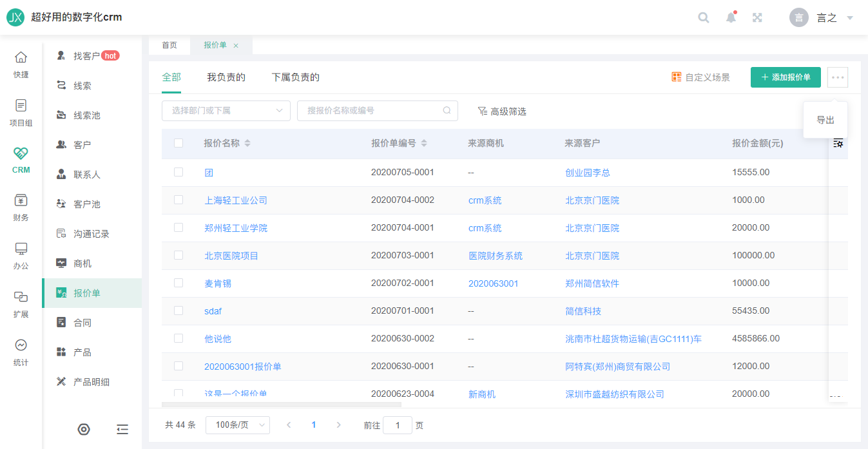Open the 统计 statistics module
The image size is (868, 449).
click(21, 352)
